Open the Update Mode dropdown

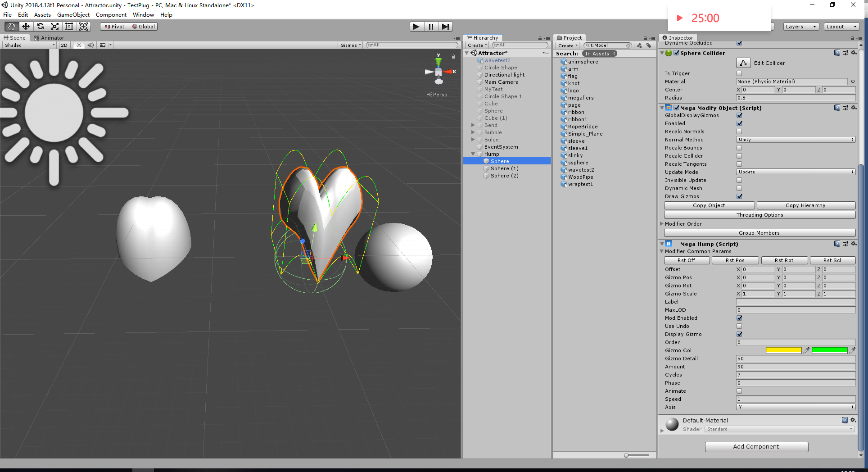(x=796, y=172)
